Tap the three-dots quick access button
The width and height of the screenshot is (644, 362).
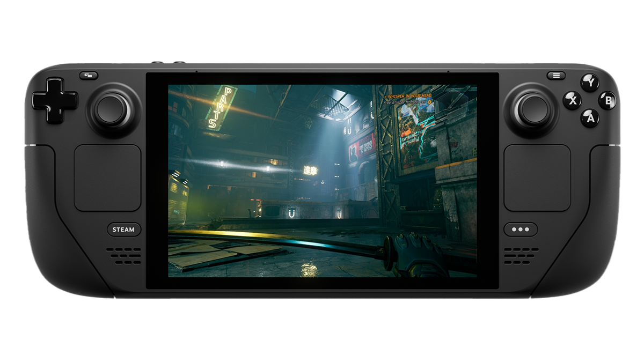point(520,230)
